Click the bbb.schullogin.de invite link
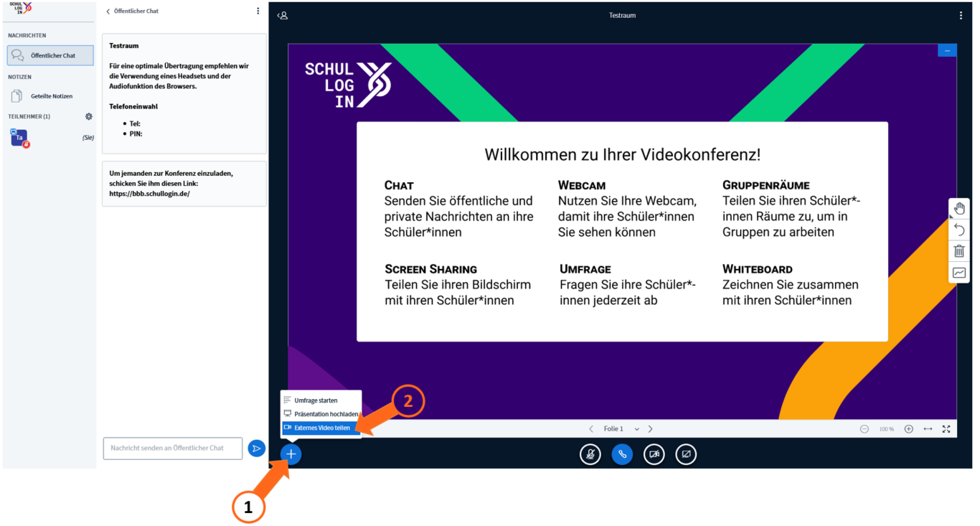 (x=149, y=194)
